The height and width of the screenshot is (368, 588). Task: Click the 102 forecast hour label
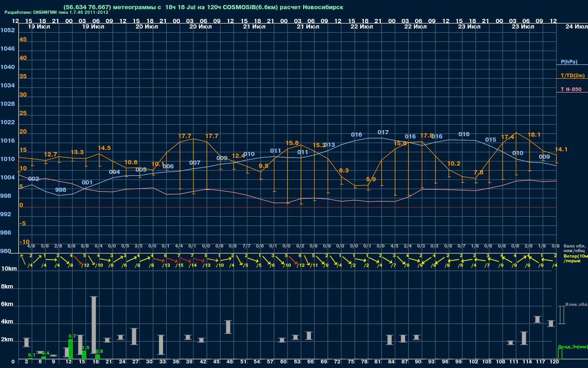[474, 362]
